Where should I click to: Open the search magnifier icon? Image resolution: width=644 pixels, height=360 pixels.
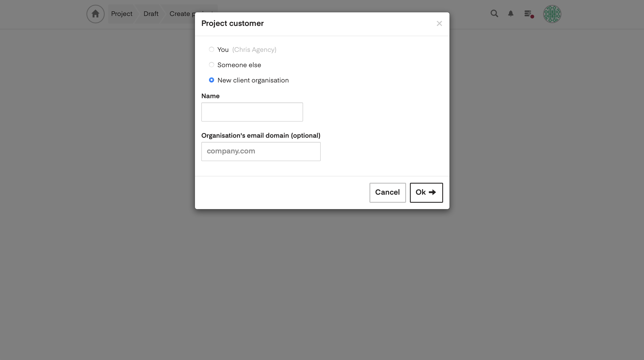[494, 13]
